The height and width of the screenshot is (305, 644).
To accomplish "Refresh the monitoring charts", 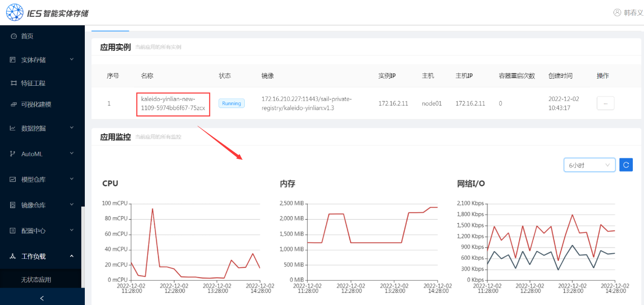I will [626, 165].
